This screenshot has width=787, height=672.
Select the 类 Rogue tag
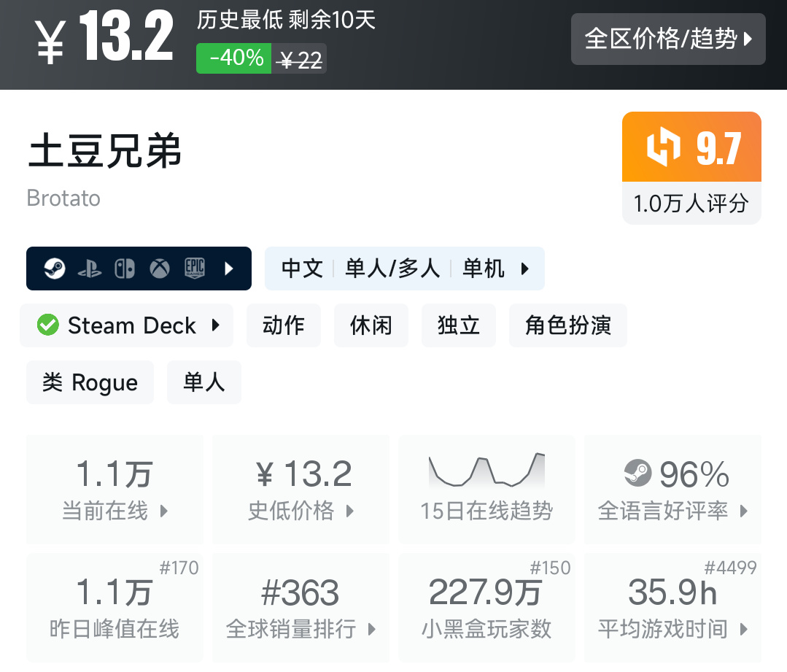click(x=90, y=382)
